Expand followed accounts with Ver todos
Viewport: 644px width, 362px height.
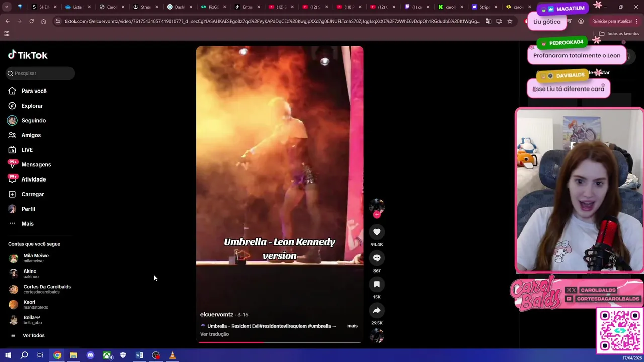click(33, 335)
